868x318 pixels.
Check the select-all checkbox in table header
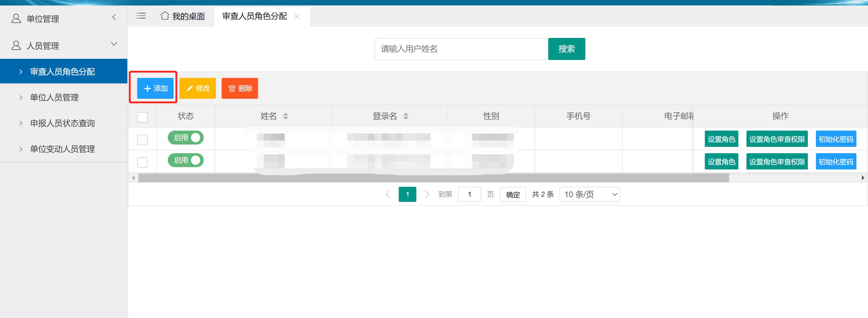tap(142, 117)
